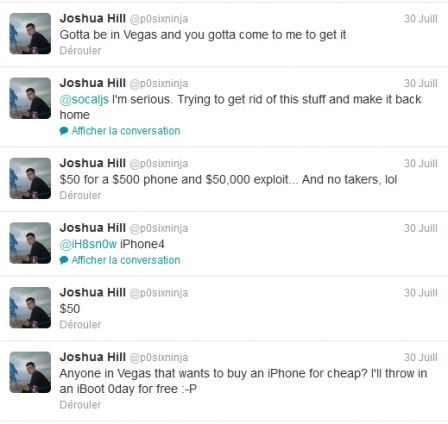Expand 'Dérouler' under the $50,000 exploit tweet
The width and height of the screenshot is (448, 424).
pyautogui.click(x=80, y=195)
